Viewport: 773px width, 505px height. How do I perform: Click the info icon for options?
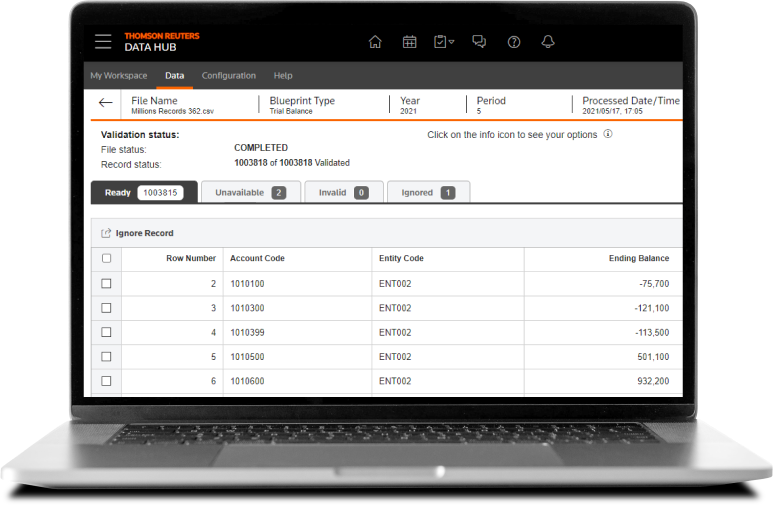point(608,134)
